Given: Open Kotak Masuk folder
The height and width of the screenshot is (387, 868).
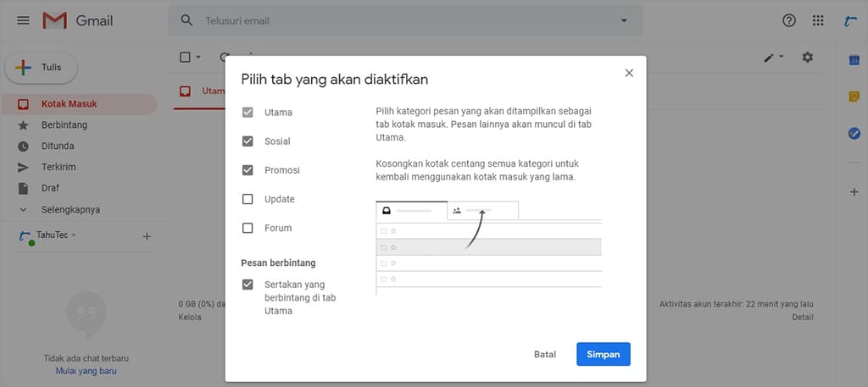Looking at the screenshot, I should click(x=69, y=104).
